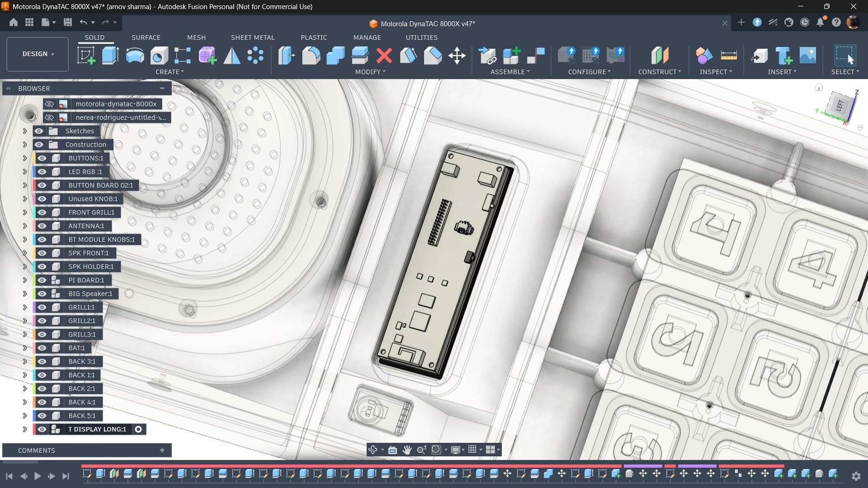
Task: Click the Insert Canvas image icon
Action: [808, 56]
